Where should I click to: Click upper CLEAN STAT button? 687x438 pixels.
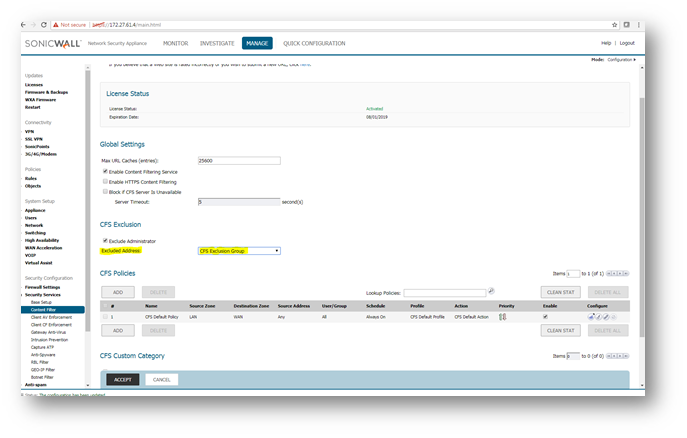point(560,292)
